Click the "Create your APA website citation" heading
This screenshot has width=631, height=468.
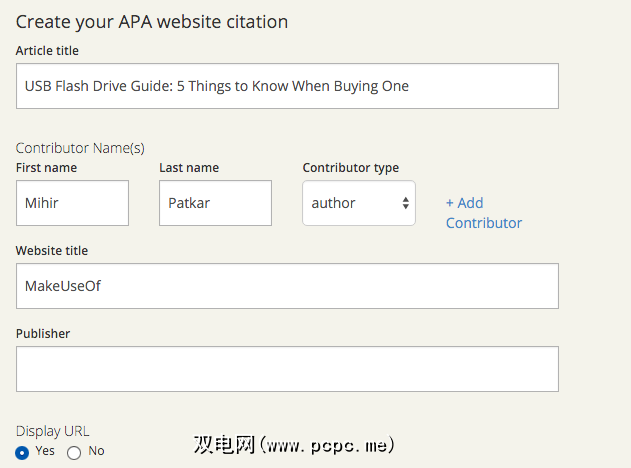coord(152,21)
